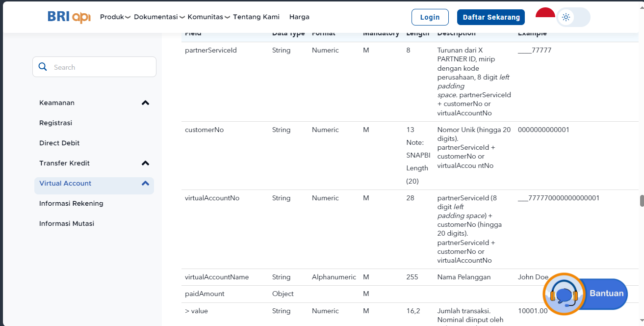Click the Object data type cell
This screenshot has width=644, height=326.
coord(283,294)
